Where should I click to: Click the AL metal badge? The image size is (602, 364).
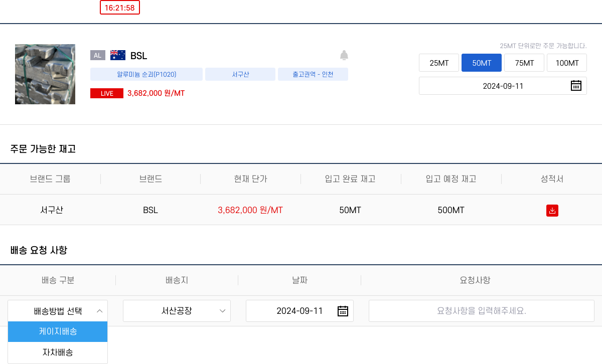click(x=98, y=55)
